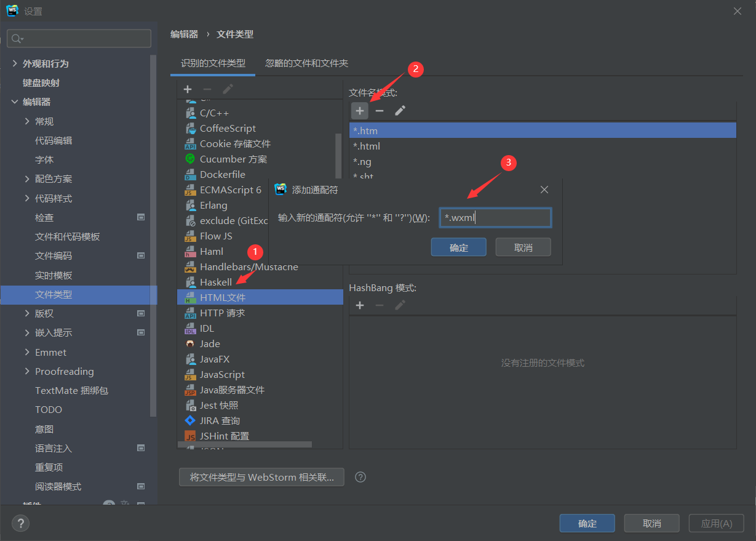Select JavaScript in the file type list
The image size is (756, 541).
point(260,374)
